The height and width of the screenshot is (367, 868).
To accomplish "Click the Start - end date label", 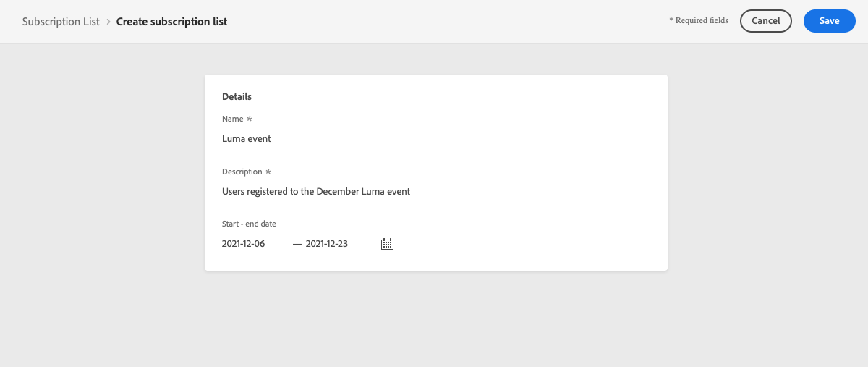I will coord(249,224).
